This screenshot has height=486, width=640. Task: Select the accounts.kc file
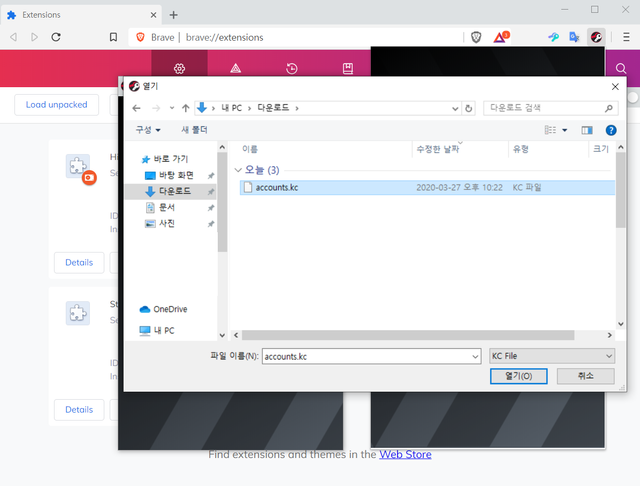(427, 188)
